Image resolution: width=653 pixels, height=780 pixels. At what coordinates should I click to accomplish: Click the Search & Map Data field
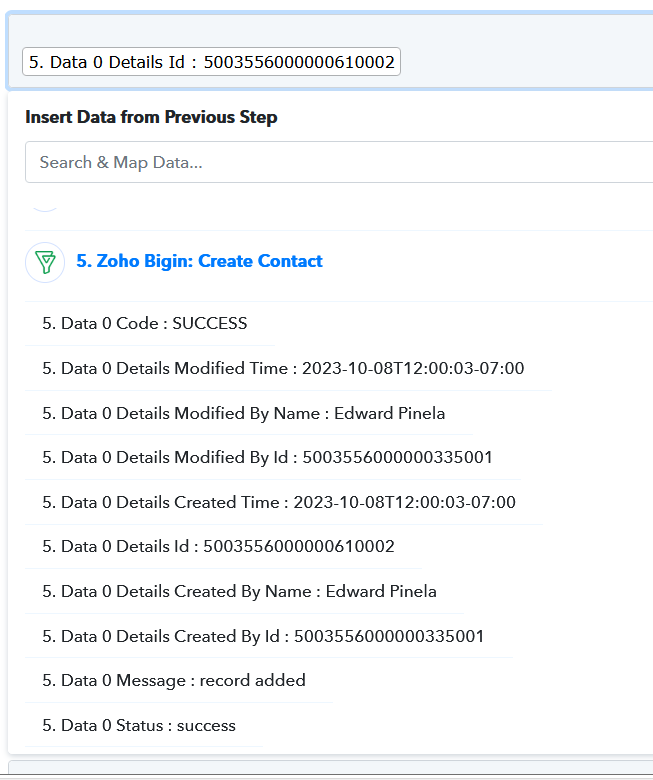tap(339, 162)
